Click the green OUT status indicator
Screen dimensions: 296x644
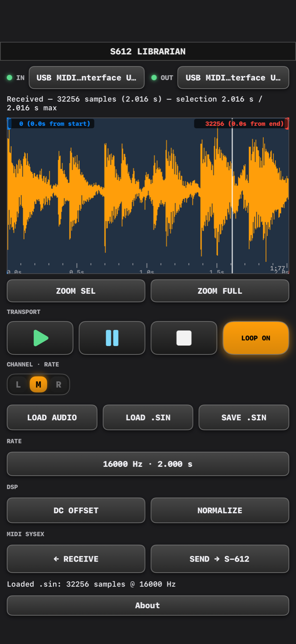tap(154, 78)
